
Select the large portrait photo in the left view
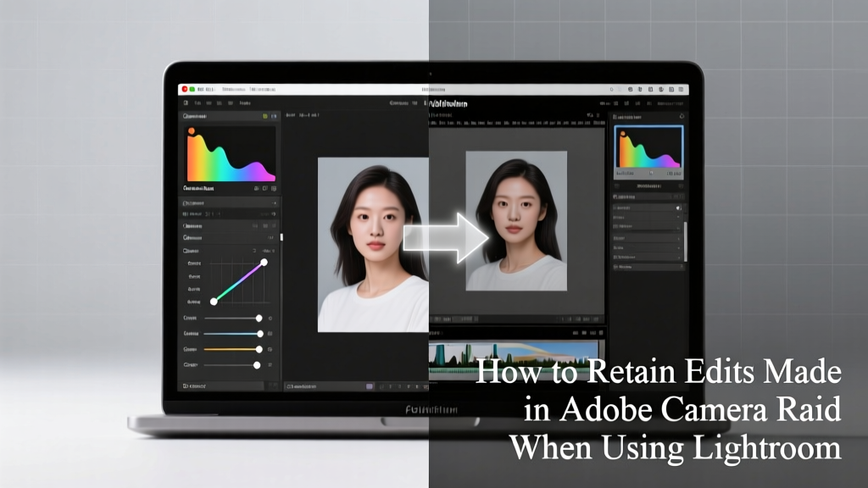pos(373,245)
